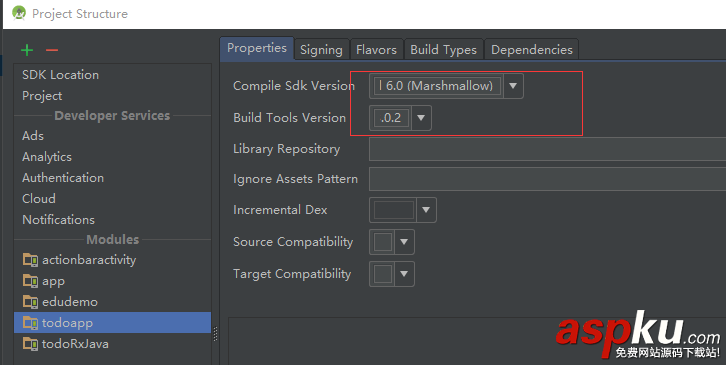Click the Target Compatibility label
The height and width of the screenshot is (365, 726).
point(292,274)
